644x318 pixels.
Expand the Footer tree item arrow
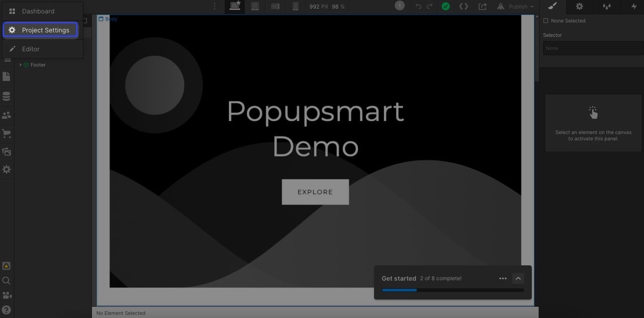click(21, 65)
